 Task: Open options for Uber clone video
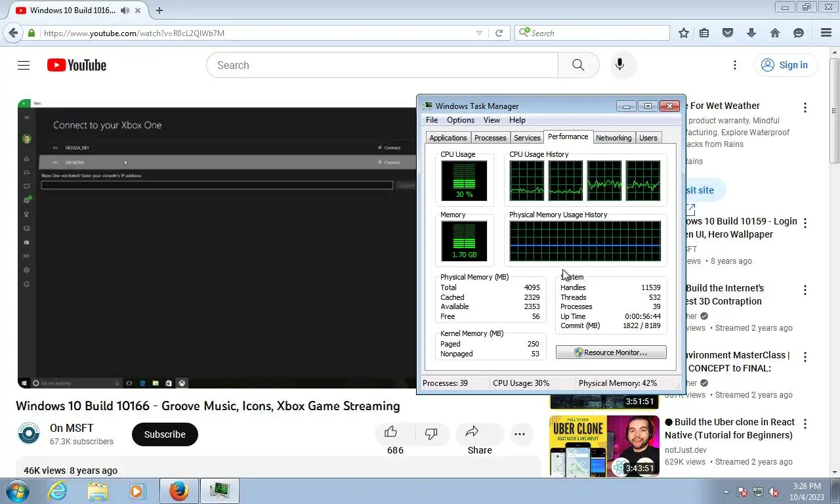pos(805,423)
